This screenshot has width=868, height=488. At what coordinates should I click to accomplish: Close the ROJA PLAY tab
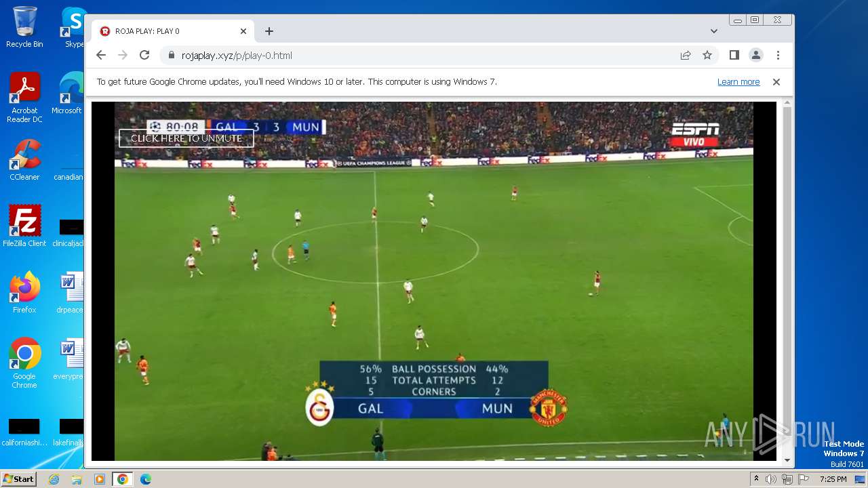(x=243, y=31)
